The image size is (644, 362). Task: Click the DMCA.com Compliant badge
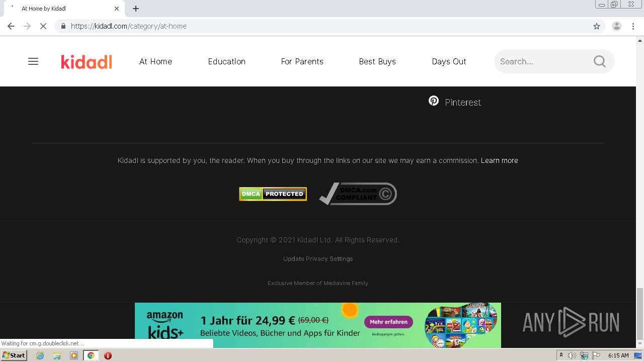[x=358, y=194]
